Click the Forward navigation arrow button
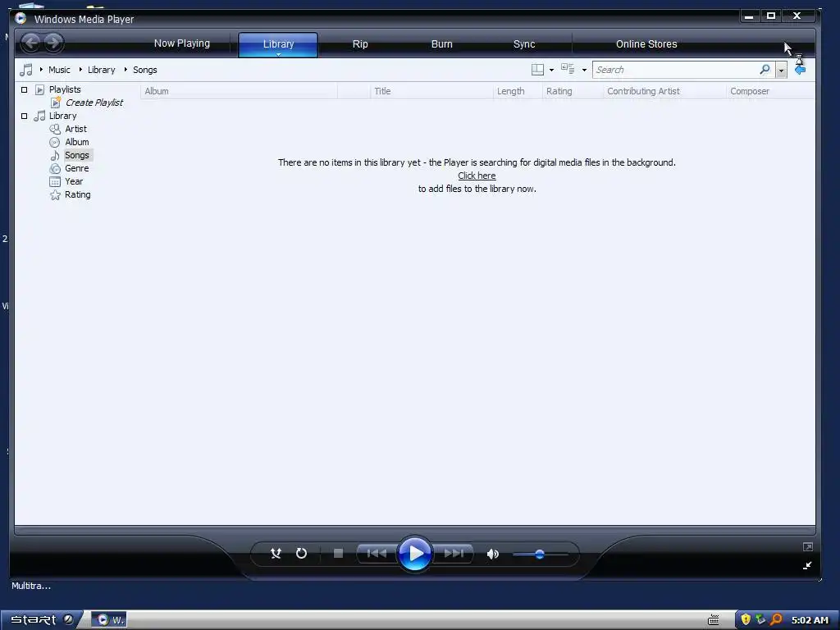Screen dimensions: 840x630 pyautogui.click(x=53, y=43)
